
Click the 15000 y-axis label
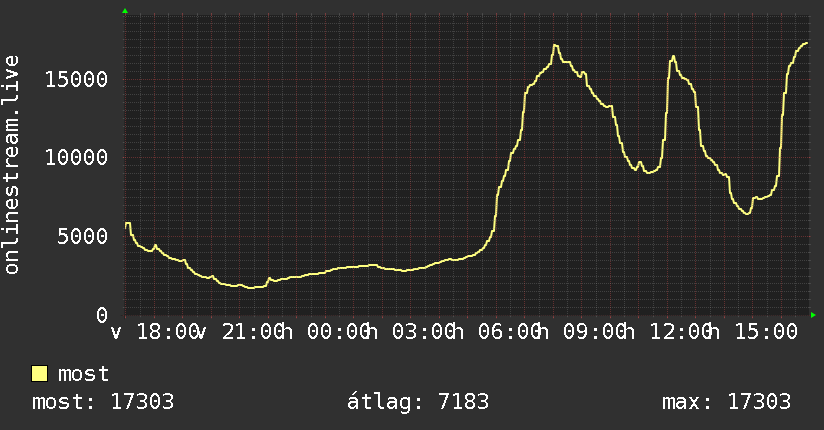click(x=77, y=79)
